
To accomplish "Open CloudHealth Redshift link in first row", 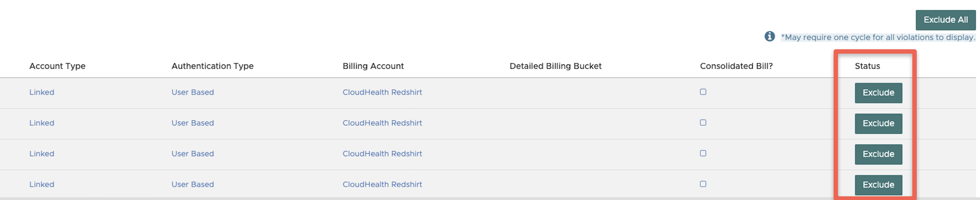I will [x=382, y=92].
